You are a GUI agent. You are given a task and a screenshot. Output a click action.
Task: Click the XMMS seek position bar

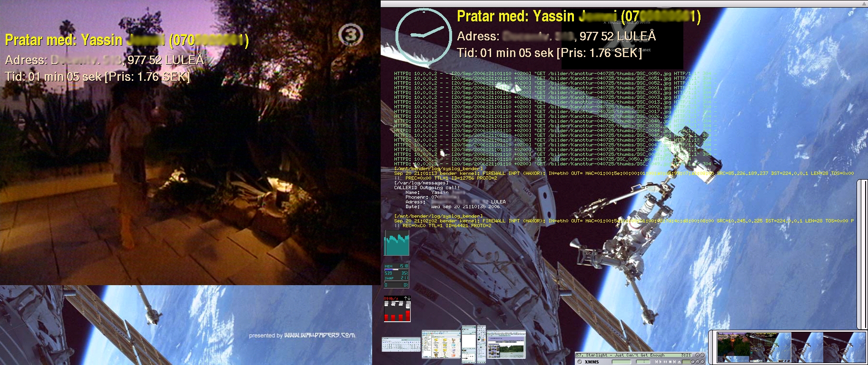686,362
